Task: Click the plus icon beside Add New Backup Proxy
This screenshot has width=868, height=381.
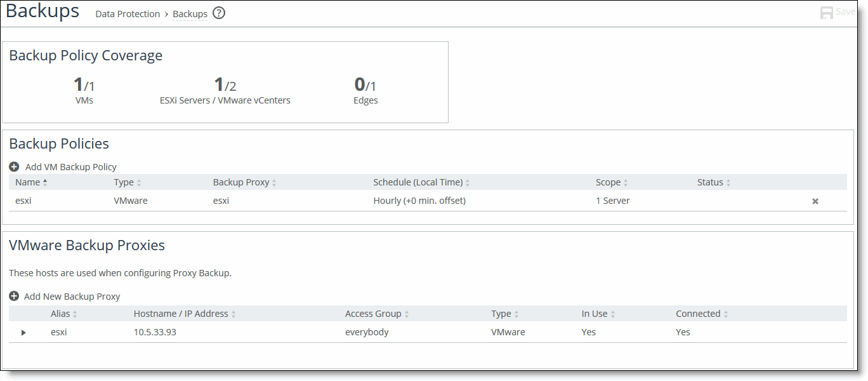Action: tap(14, 296)
